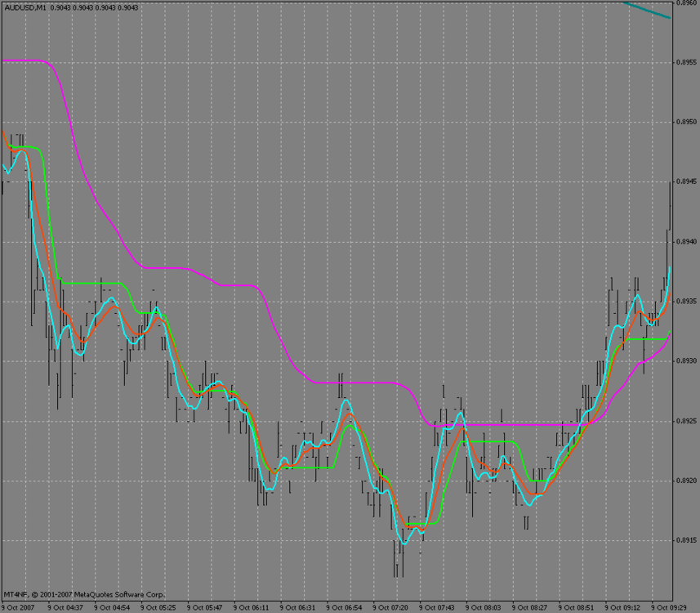Image resolution: width=700 pixels, height=613 pixels.
Task: Click the '9 Oct 09:29' time label
Action: (x=669, y=607)
